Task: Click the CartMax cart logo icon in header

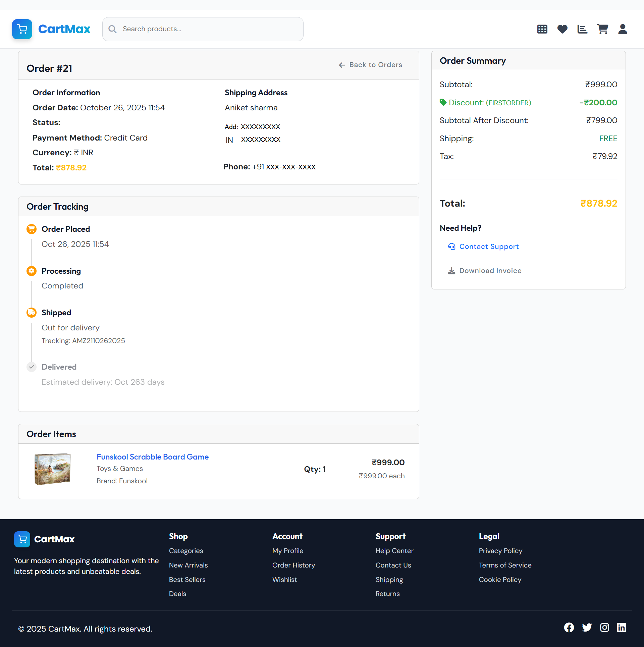Action: coord(22,29)
